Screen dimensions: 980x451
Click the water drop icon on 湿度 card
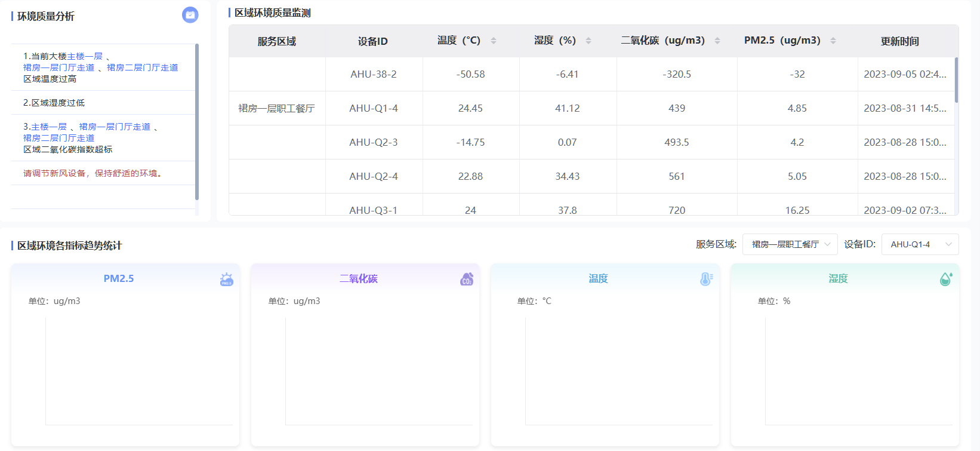pos(946,279)
